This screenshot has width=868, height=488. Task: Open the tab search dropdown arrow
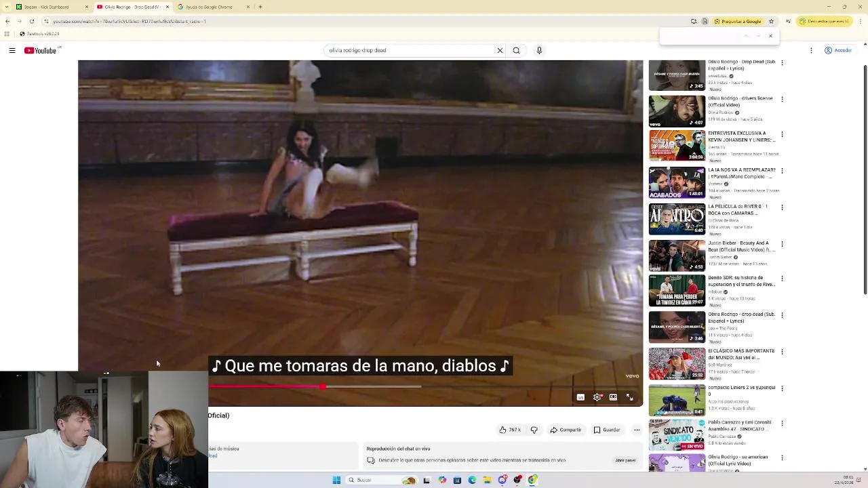tap(6, 7)
